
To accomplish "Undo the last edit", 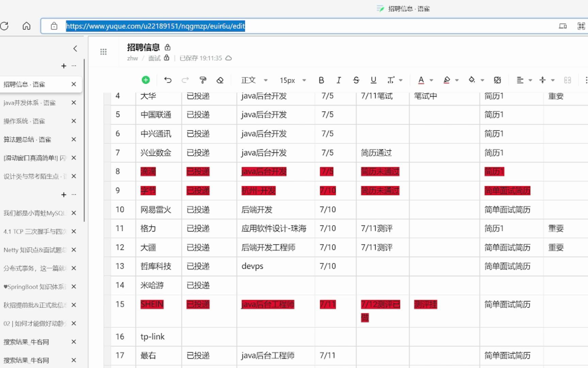I will [x=168, y=80].
